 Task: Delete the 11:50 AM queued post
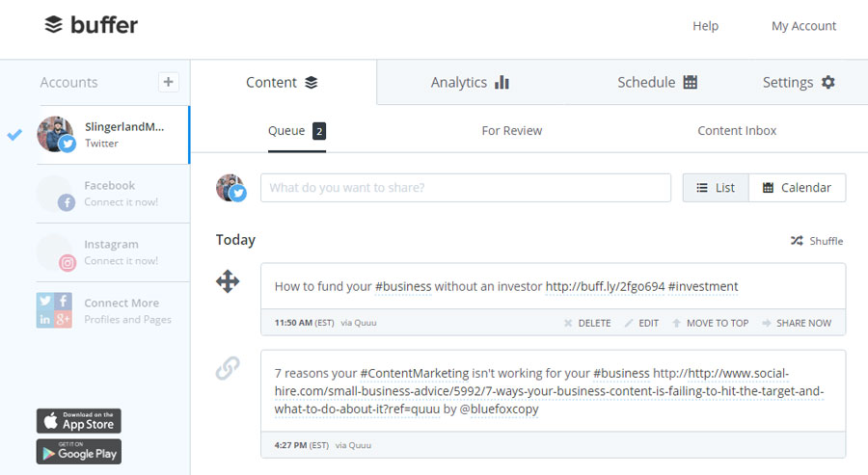(x=587, y=323)
